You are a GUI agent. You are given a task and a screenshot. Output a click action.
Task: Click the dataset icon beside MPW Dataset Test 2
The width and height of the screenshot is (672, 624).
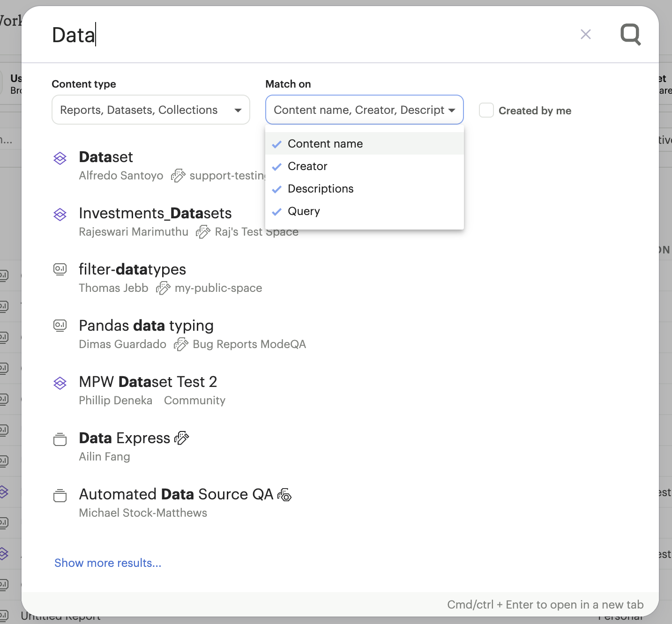[60, 383]
